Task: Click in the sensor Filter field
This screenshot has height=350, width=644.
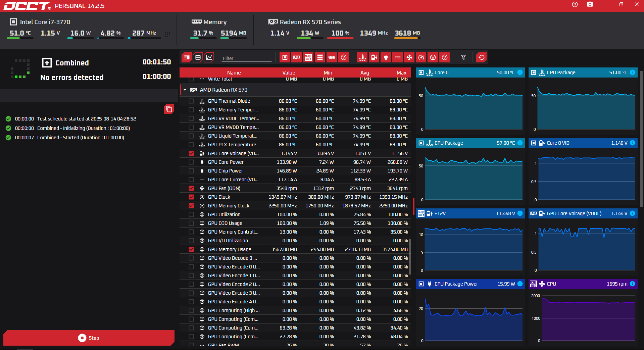Action: [x=247, y=58]
